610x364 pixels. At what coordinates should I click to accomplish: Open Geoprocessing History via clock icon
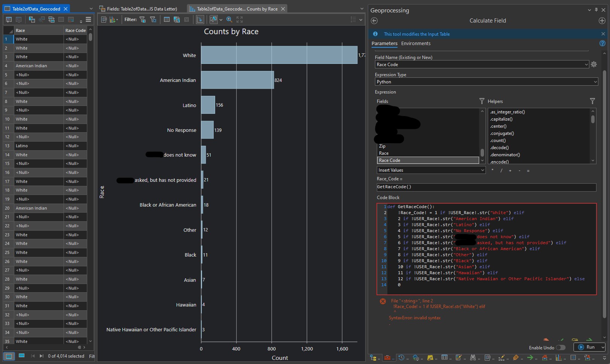tap(401, 357)
